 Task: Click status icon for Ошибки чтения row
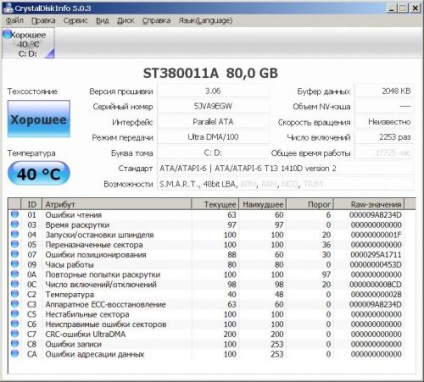pos(15,214)
